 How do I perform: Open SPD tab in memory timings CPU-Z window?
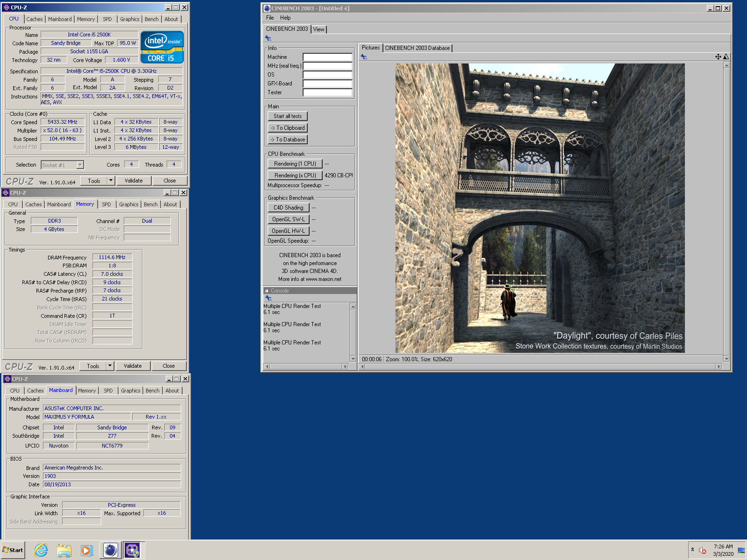[106, 204]
